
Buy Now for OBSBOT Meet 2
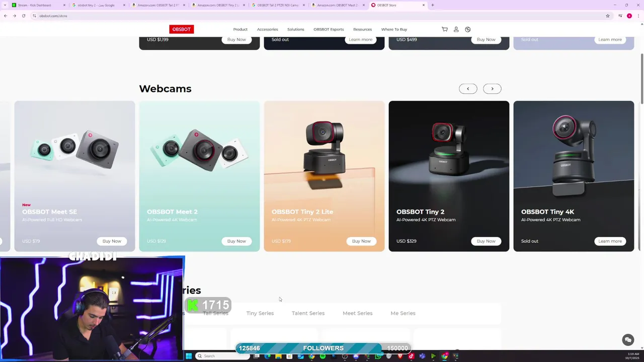(236, 241)
